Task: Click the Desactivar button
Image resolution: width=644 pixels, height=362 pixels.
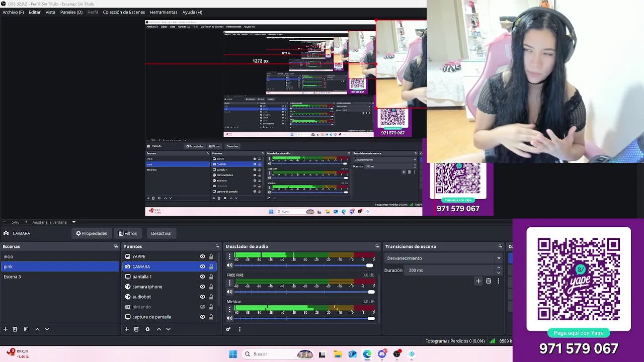Action: [162, 233]
